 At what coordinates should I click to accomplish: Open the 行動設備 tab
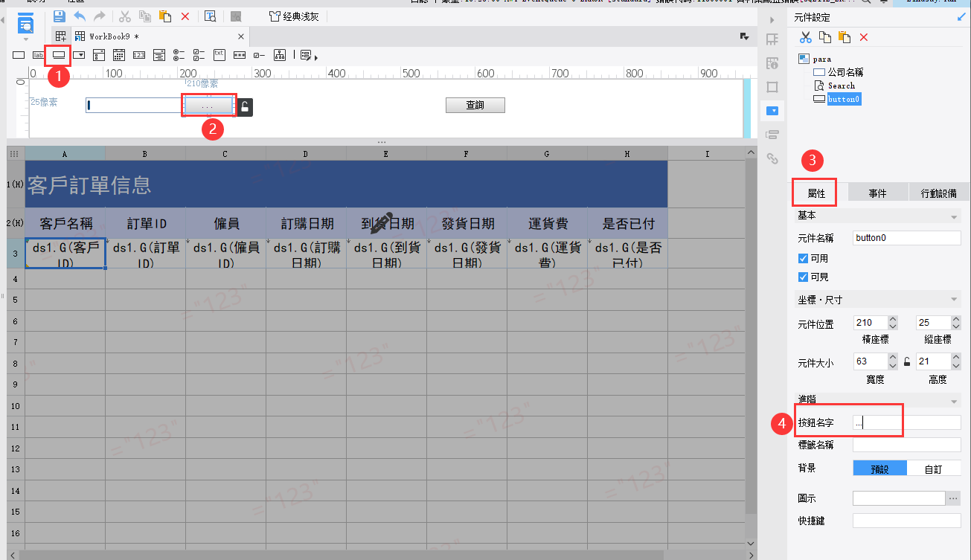[939, 193]
